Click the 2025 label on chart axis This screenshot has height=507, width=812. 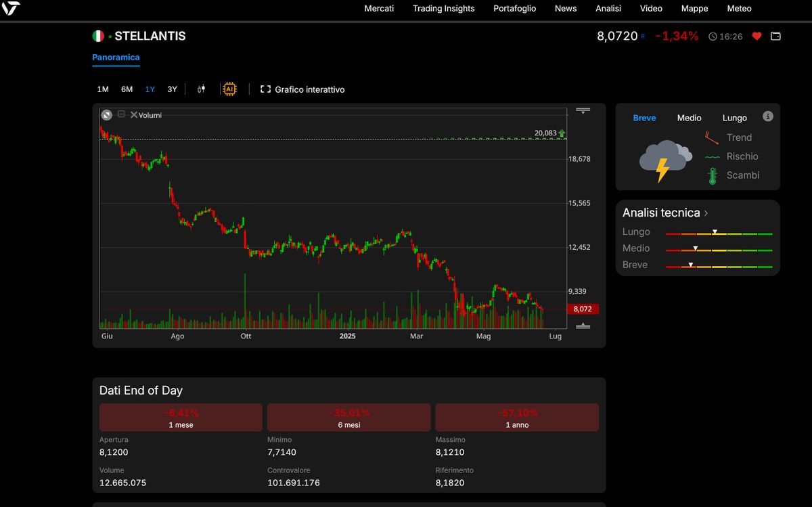pos(348,336)
